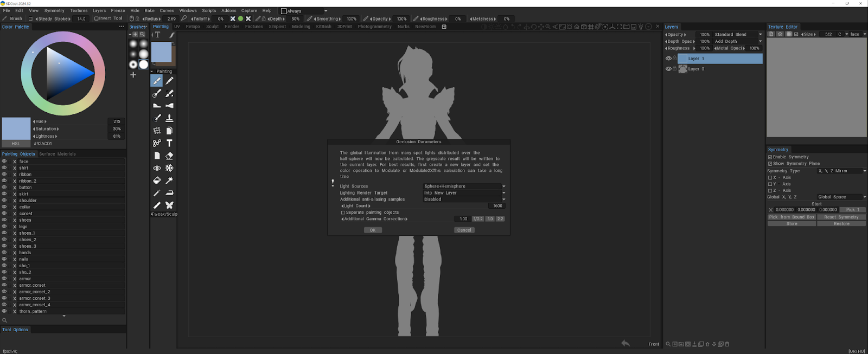Duplicate layer icon at Layers bottom
The height and width of the screenshot is (354, 868).
(701, 344)
